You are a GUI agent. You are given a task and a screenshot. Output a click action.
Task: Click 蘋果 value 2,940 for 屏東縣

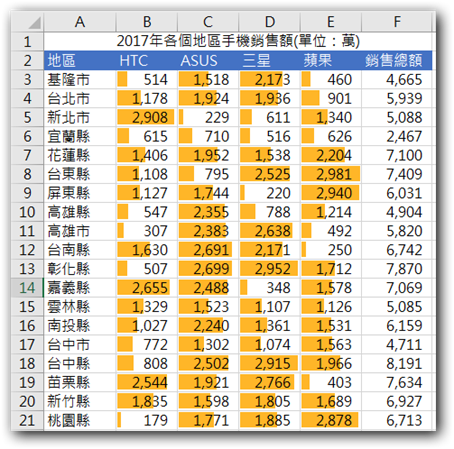(x=331, y=193)
